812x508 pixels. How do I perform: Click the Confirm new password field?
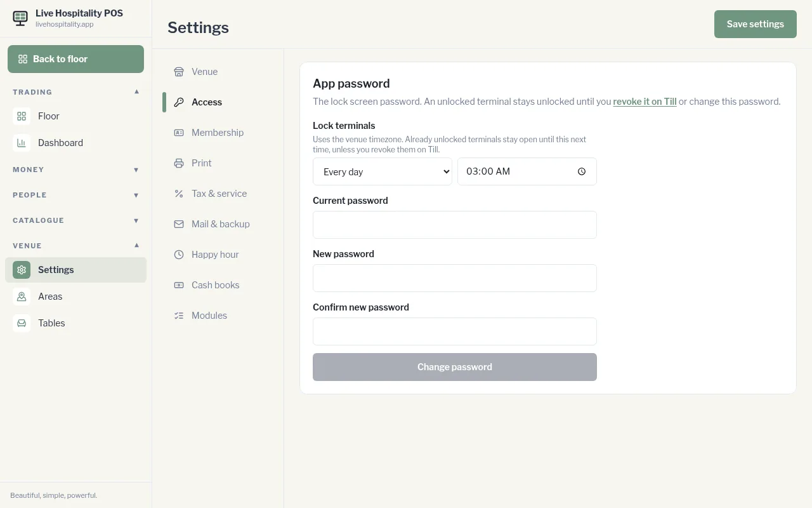455,331
